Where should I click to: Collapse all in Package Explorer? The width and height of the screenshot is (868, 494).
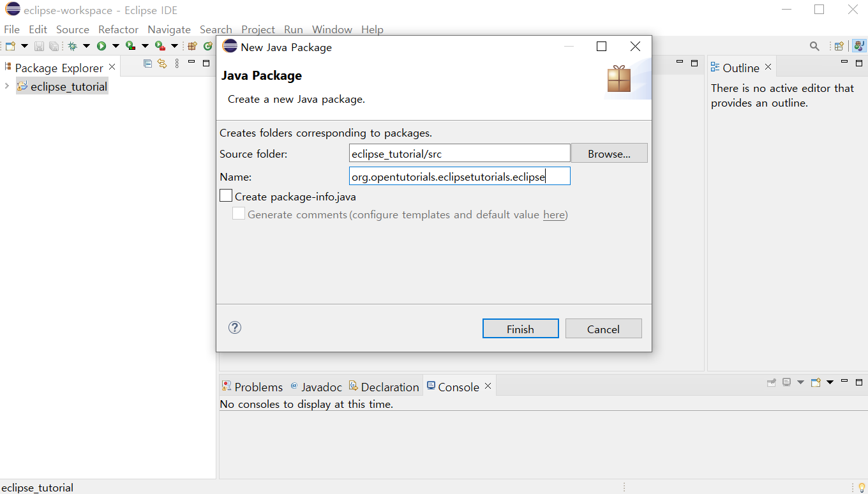[x=147, y=63]
